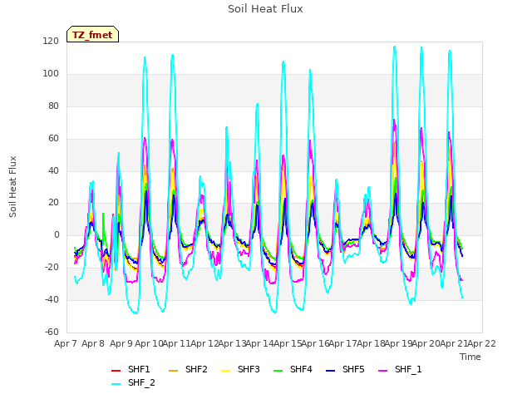This screenshot has width=532, height=399.
Task: Click the Apr 7 x-axis tick label
Action: 66,343
